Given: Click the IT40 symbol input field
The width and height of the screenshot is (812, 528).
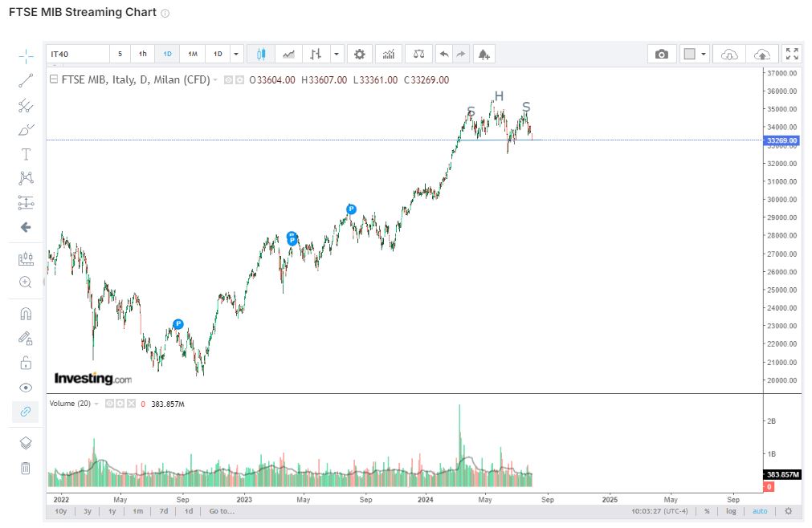Looking at the screenshot, I should click(x=78, y=54).
